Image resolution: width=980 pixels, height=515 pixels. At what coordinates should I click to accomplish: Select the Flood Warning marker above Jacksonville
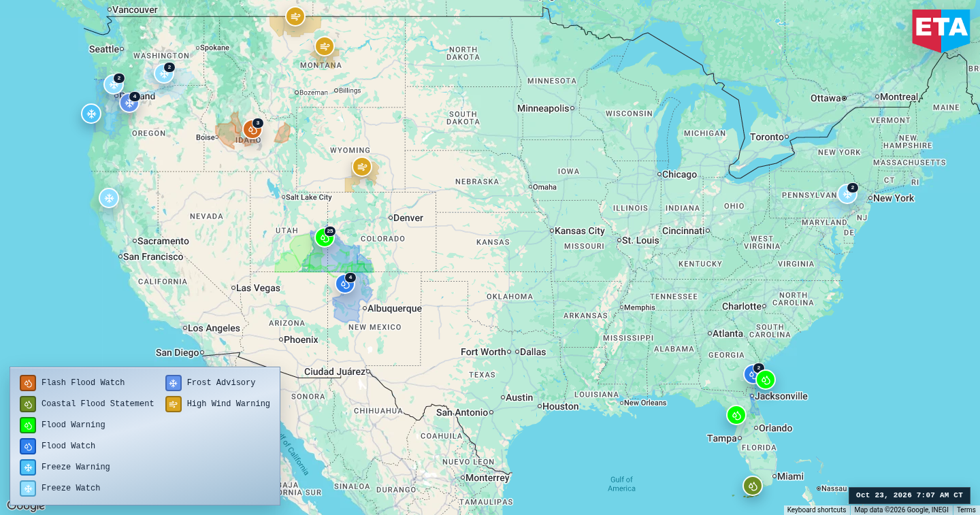click(x=766, y=380)
